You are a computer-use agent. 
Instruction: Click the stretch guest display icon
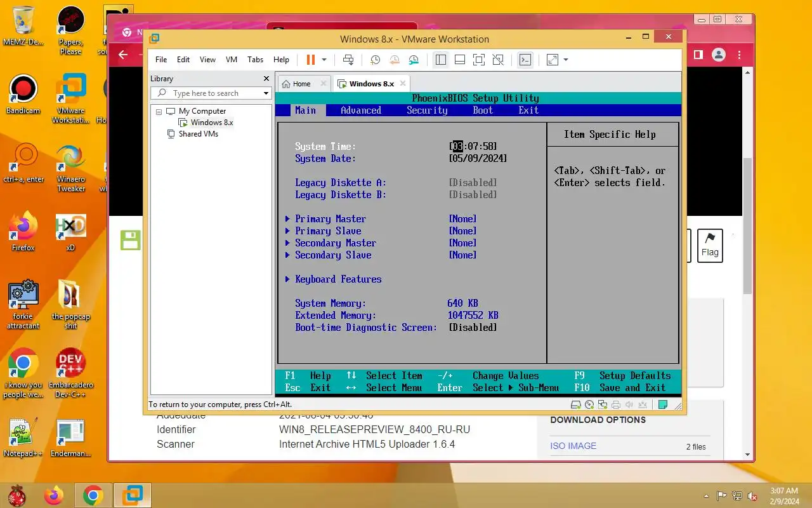coord(553,60)
